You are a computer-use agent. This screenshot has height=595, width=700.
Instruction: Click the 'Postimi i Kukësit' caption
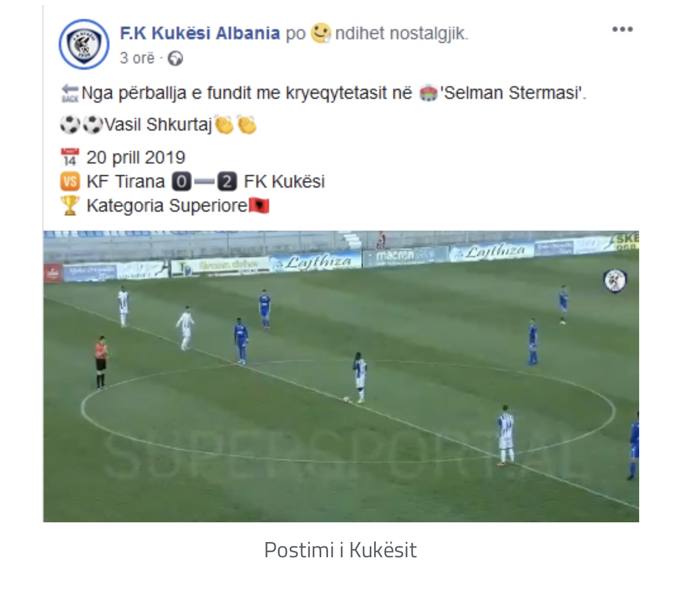tap(340, 550)
